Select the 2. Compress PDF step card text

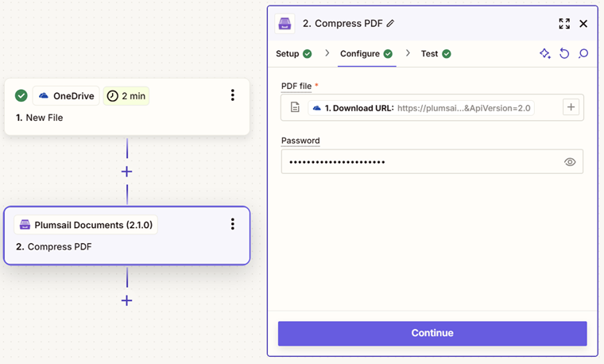(54, 246)
